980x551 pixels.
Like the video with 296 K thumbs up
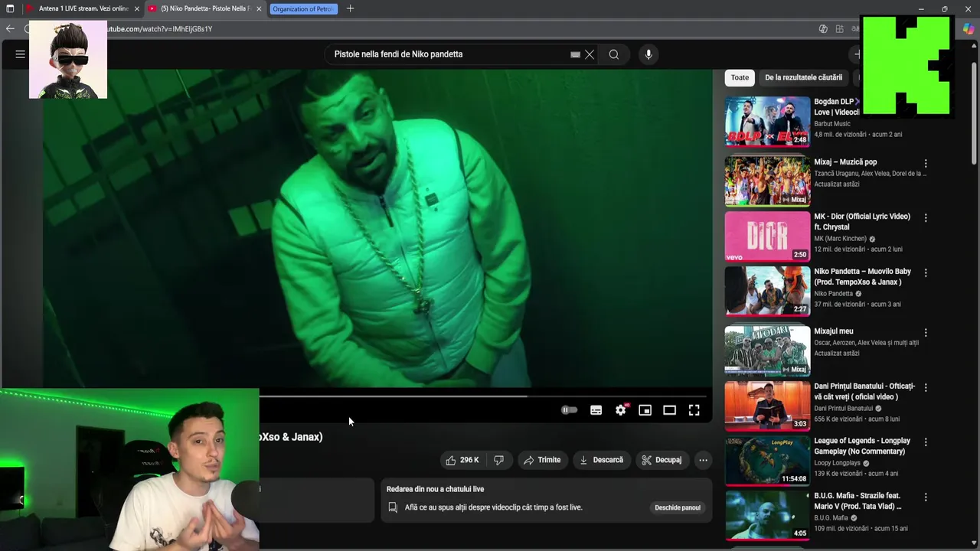coord(462,460)
